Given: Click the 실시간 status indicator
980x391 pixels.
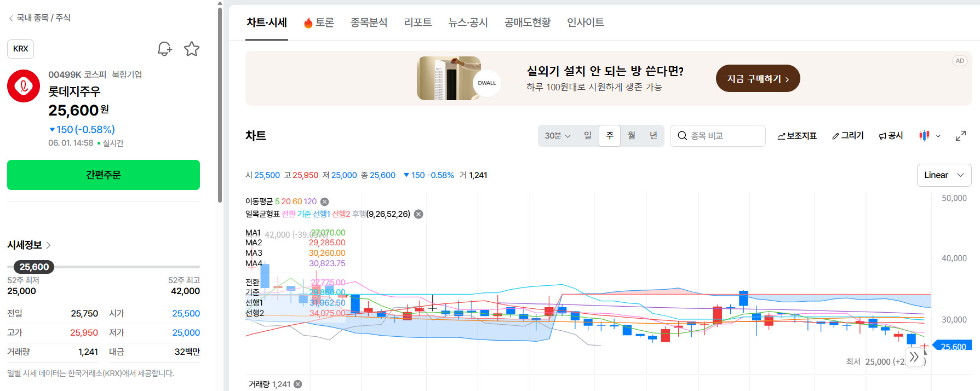Looking at the screenshot, I should (x=110, y=143).
